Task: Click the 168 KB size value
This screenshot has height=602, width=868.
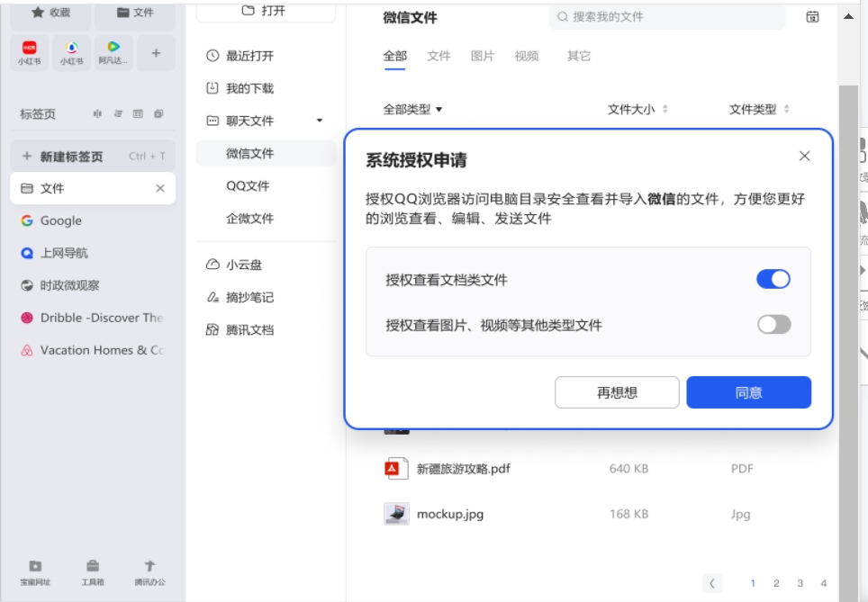Action: [628, 514]
